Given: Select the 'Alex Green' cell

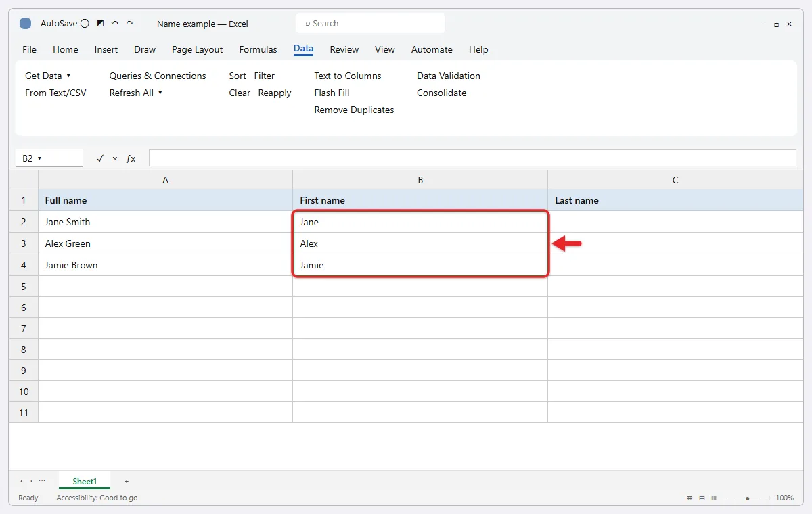Looking at the screenshot, I should [x=166, y=243].
